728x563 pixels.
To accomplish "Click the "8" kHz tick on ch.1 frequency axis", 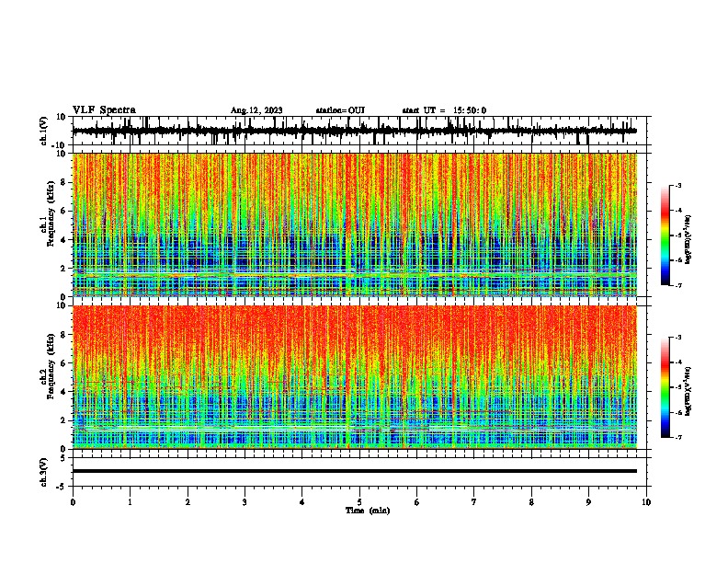I will (x=64, y=182).
